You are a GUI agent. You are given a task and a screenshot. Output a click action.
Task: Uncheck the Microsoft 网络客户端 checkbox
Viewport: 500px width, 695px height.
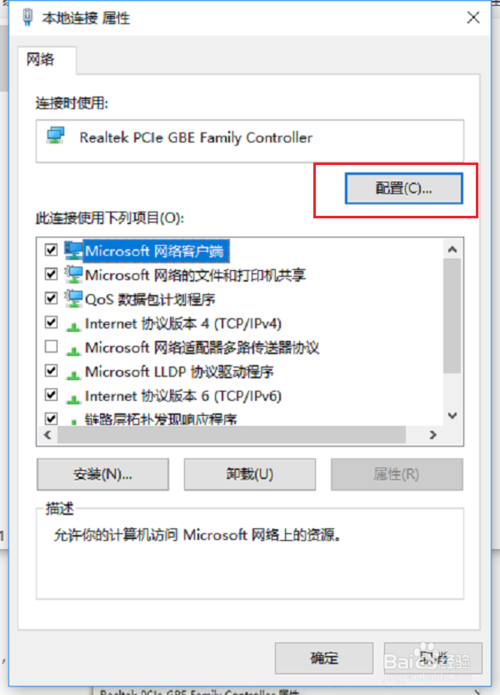tap(51, 250)
